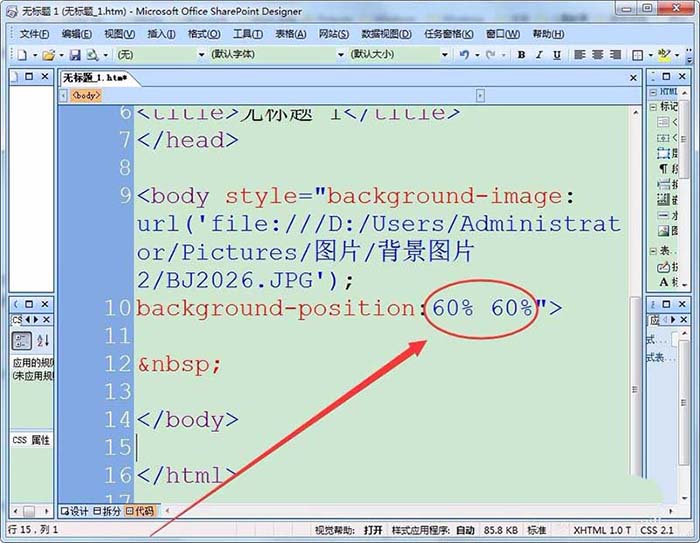Open the 数据视图(D) menu
Screen dimensions: 700x543
click(x=387, y=34)
